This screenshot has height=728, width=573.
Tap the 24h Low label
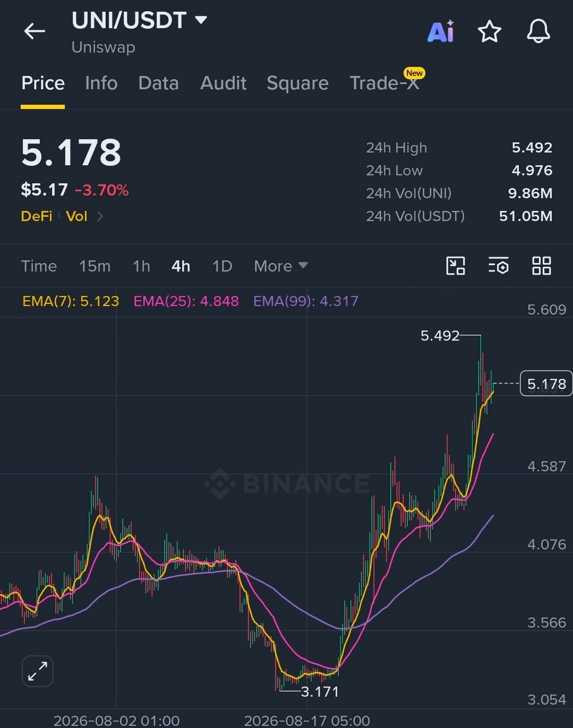click(x=394, y=171)
